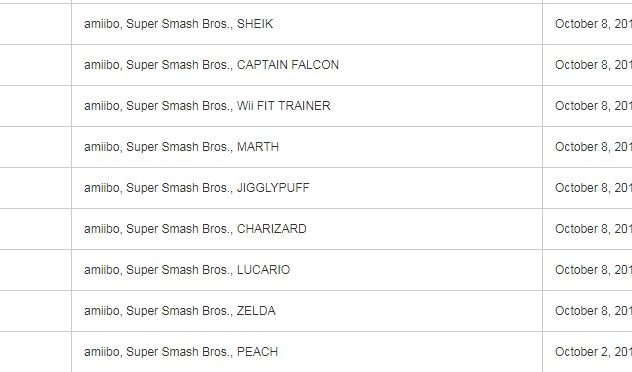The image size is (632, 372).
Task: Click the date next to CAPTAIN FALCON
Action: click(x=593, y=65)
